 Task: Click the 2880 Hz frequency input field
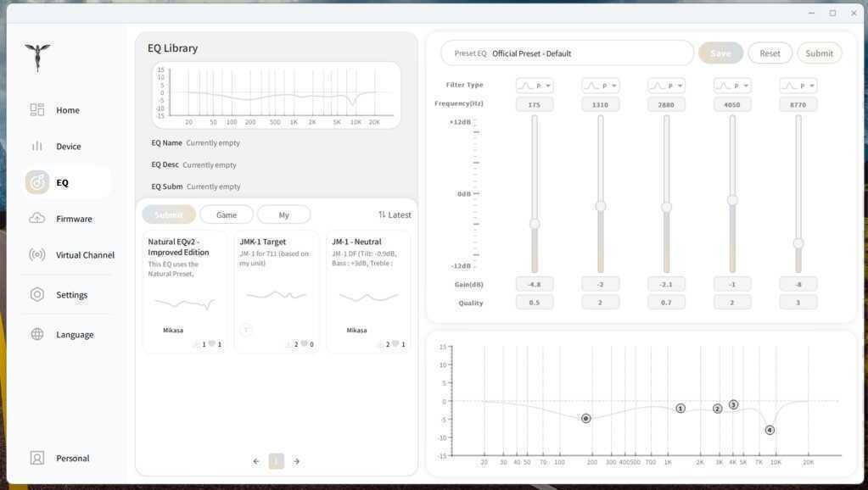(x=666, y=104)
